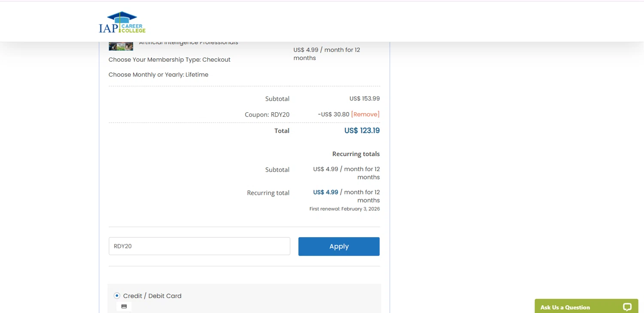Click the subtotal value US$ 153.99
Screen dimensions: 644x313
[365, 99]
